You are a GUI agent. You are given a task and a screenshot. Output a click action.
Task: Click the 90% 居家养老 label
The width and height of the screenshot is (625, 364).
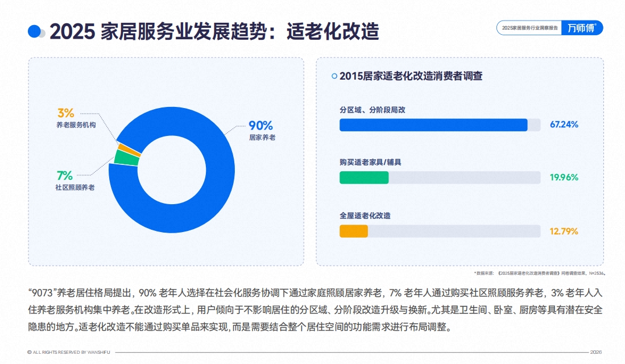pyautogui.click(x=261, y=130)
